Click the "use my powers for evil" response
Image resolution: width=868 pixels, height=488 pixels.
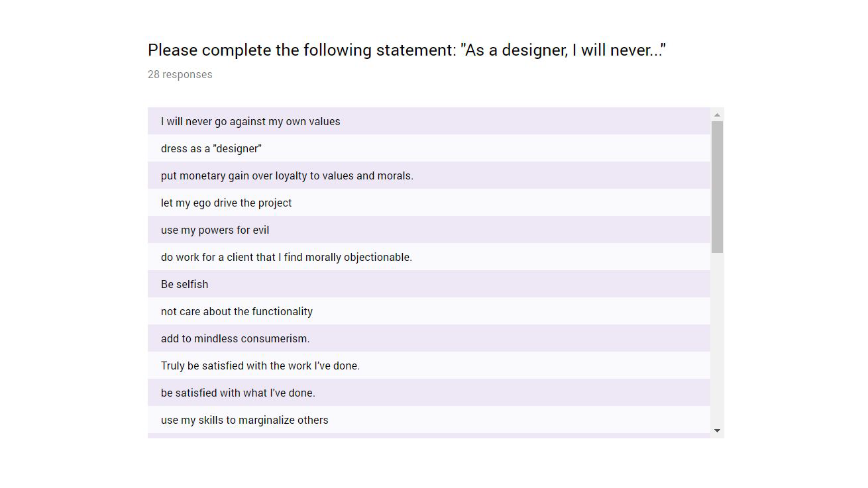click(x=215, y=230)
